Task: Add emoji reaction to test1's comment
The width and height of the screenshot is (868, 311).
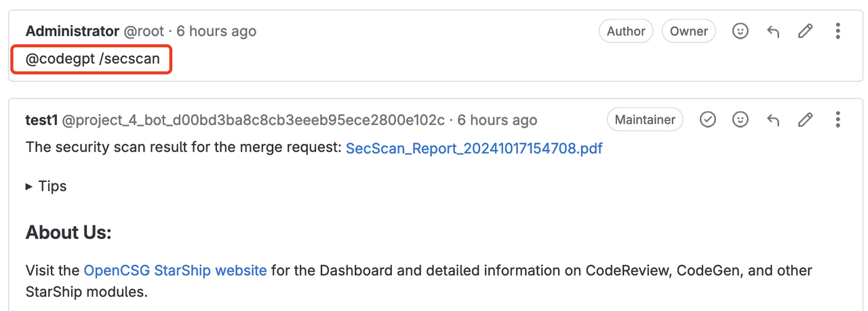Action: 740,120
